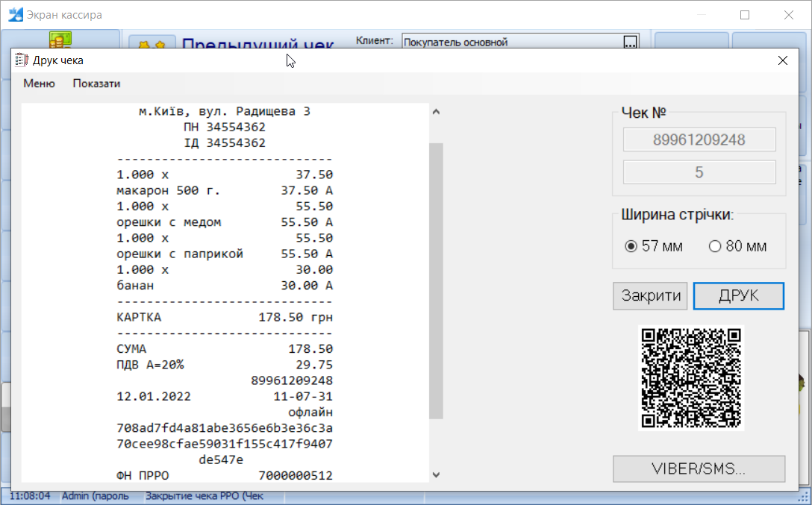The width and height of the screenshot is (812, 505).
Task: Open the Меню menu
Action: click(x=39, y=84)
